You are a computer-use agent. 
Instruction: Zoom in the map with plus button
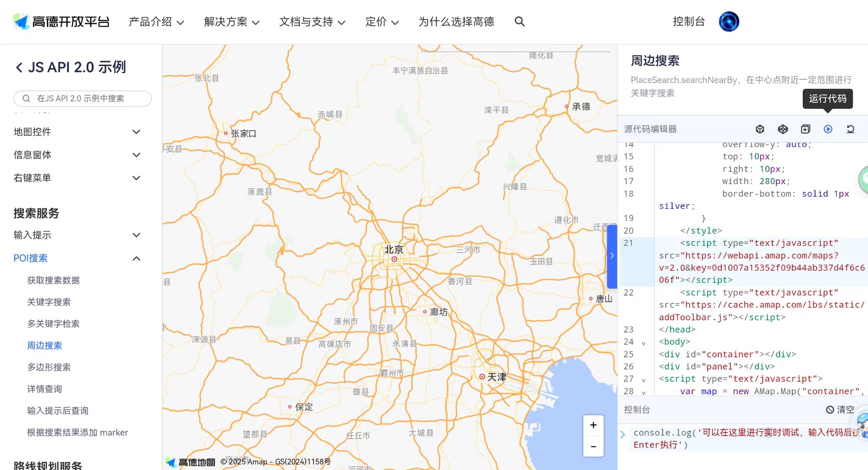click(593, 425)
